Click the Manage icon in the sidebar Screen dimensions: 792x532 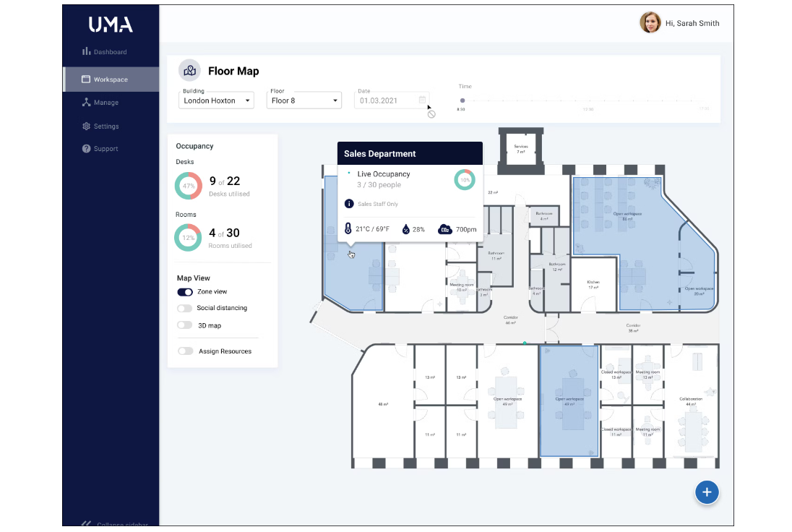click(x=86, y=102)
